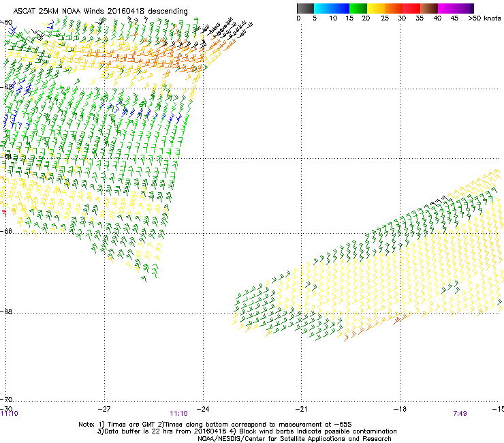Pick the magenta-purple 40–50 knots legend swatch
Viewport: 504px width, 443px height.
coord(456,8)
